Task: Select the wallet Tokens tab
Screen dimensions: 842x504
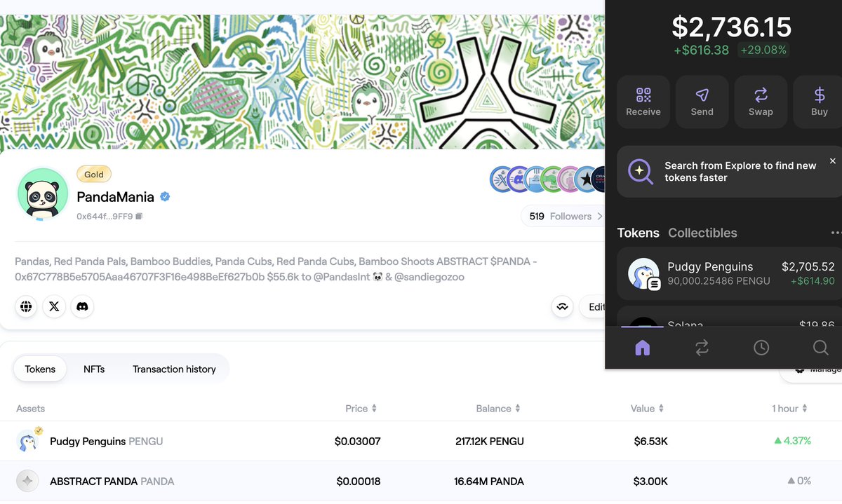Action: pos(638,233)
